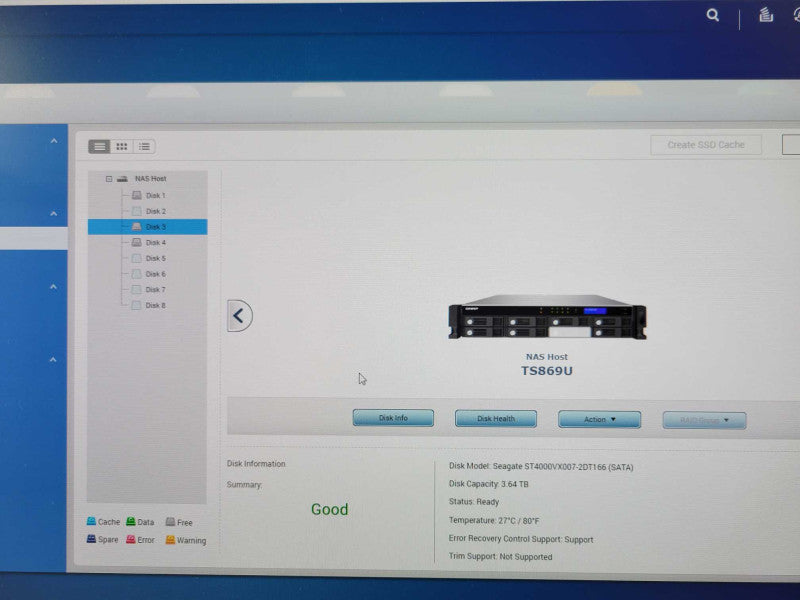Click the Disk 1 drive icon
The height and width of the screenshot is (600, 800).
tap(137, 195)
